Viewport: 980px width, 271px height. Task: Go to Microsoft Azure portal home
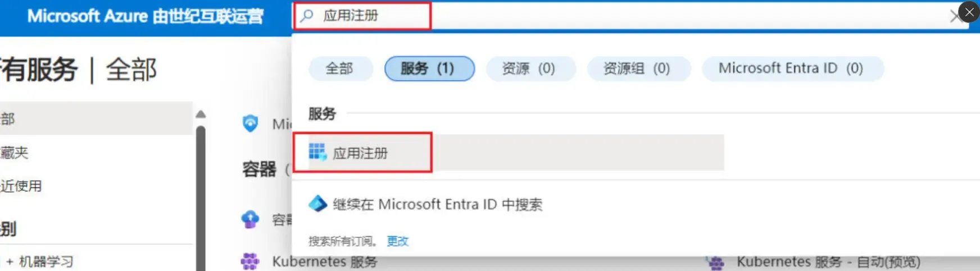(x=145, y=16)
